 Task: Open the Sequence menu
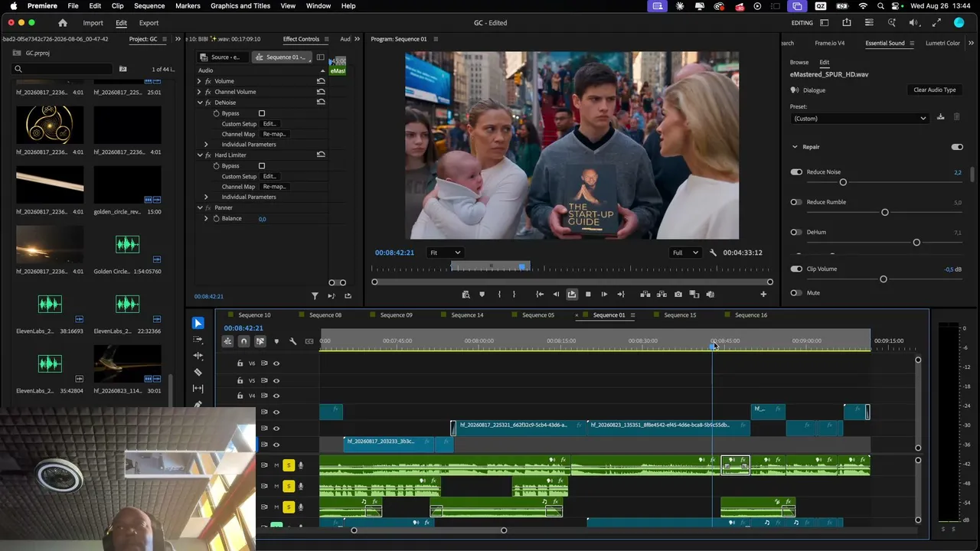coord(149,6)
